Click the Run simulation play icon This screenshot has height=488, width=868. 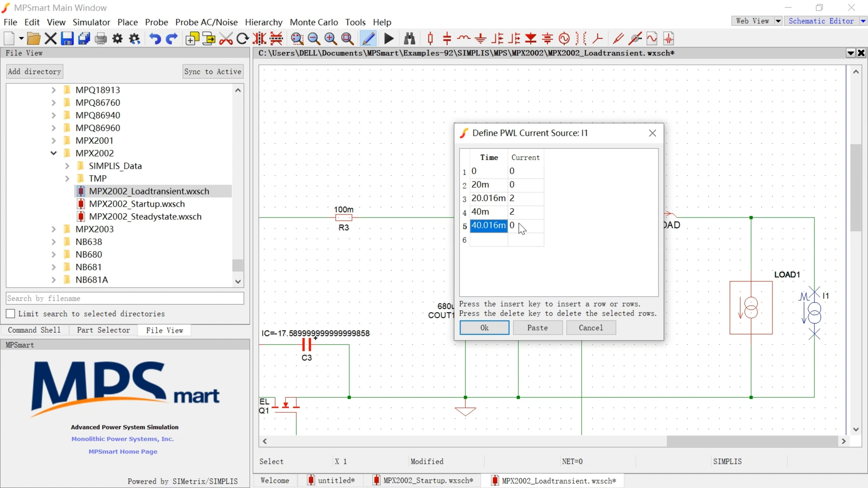pyautogui.click(x=389, y=39)
